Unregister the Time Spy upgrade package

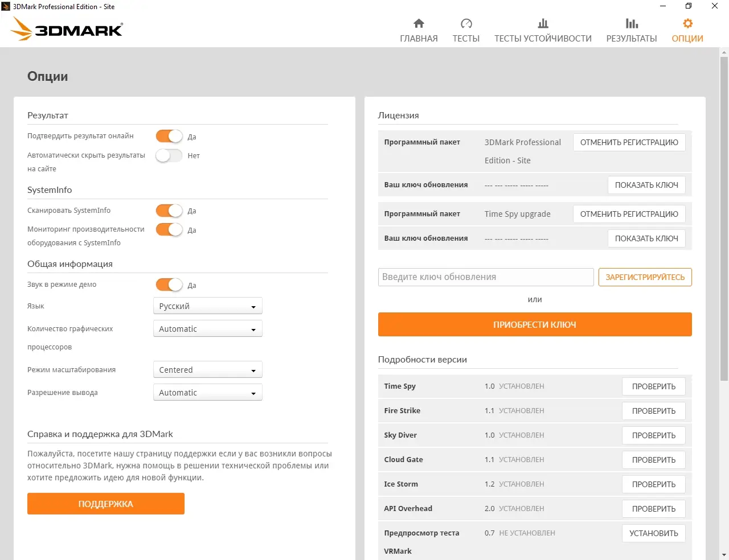coord(629,214)
